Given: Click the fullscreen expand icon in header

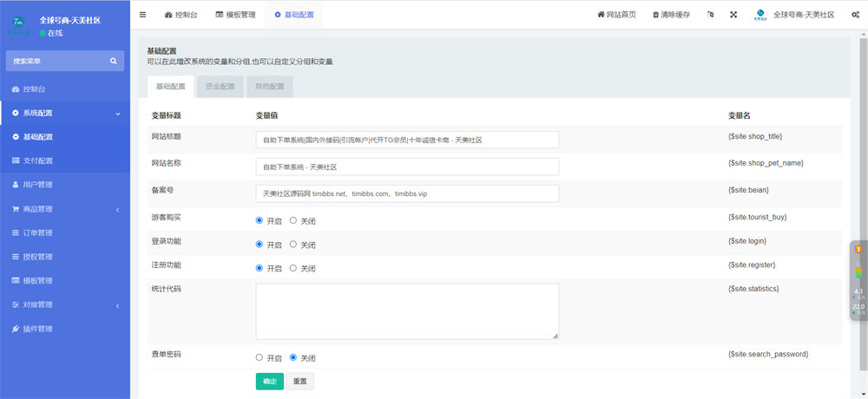Looking at the screenshot, I should coord(733,15).
